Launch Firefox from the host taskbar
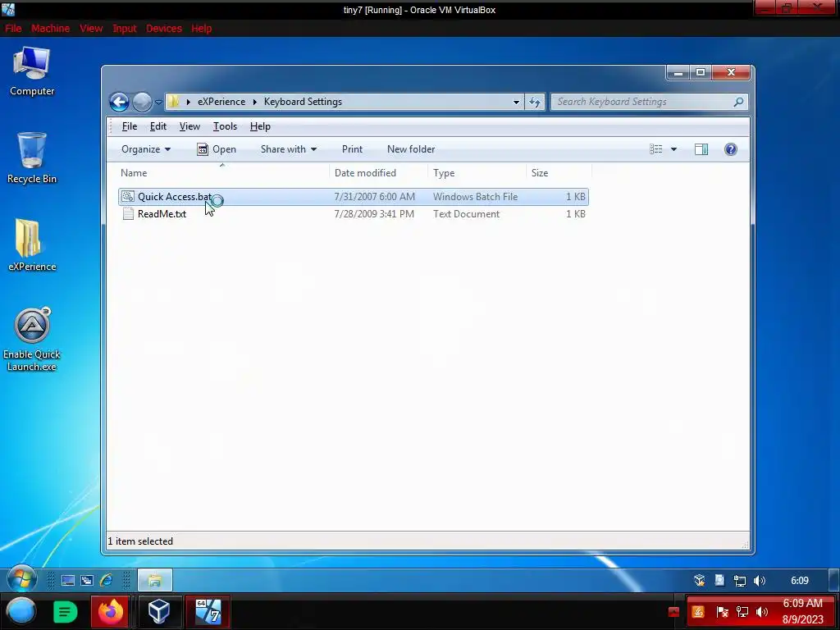Image resolution: width=840 pixels, height=630 pixels. click(111, 611)
